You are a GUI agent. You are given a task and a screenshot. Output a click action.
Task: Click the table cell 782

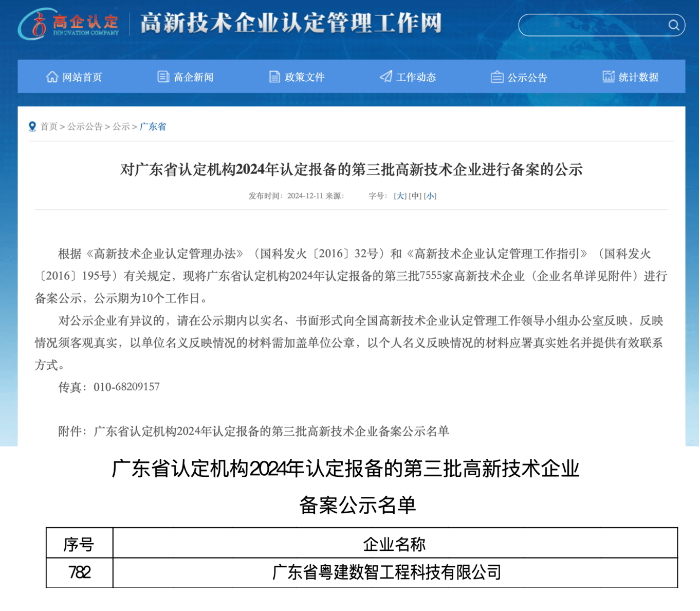79,572
